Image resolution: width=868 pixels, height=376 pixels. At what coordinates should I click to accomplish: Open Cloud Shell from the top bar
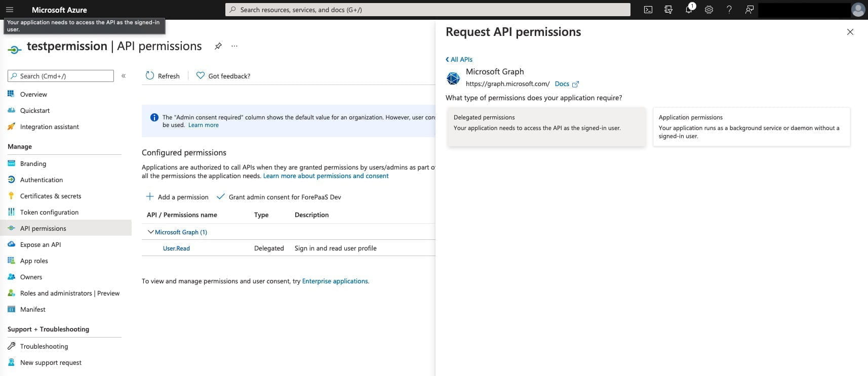(x=648, y=10)
